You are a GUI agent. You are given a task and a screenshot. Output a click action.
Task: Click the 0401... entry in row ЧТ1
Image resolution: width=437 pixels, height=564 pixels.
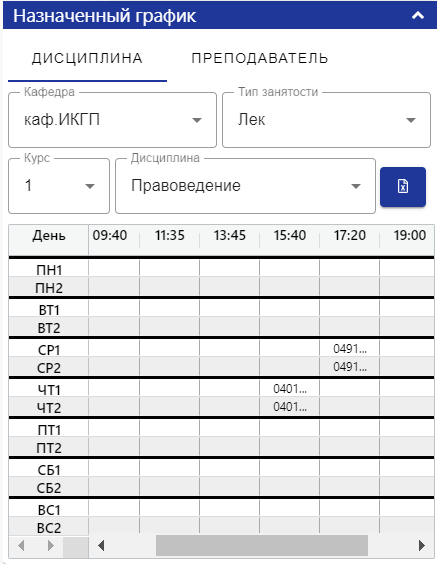[290, 388]
